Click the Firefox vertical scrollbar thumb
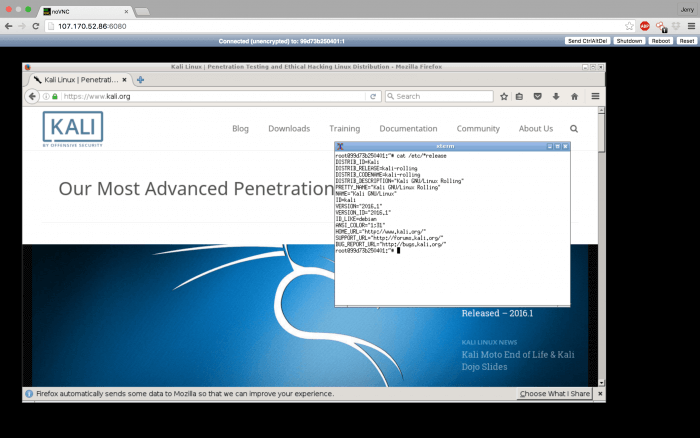Screen dimensions: 700x438 click(x=601, y=133)
